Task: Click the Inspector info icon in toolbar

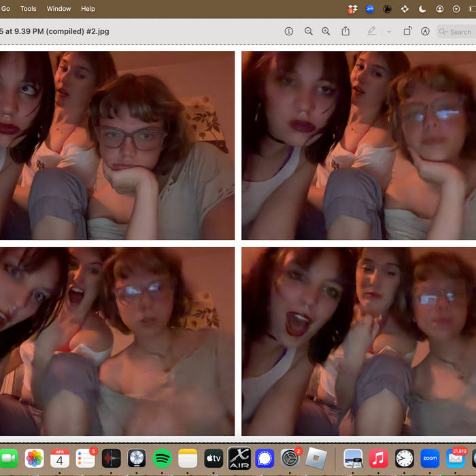Action: (288, 31)
